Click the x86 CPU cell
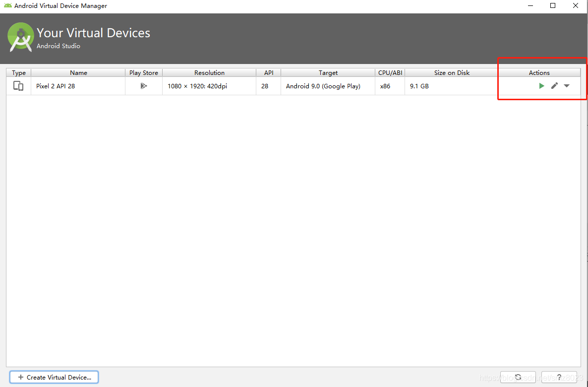 coord(390,86)
